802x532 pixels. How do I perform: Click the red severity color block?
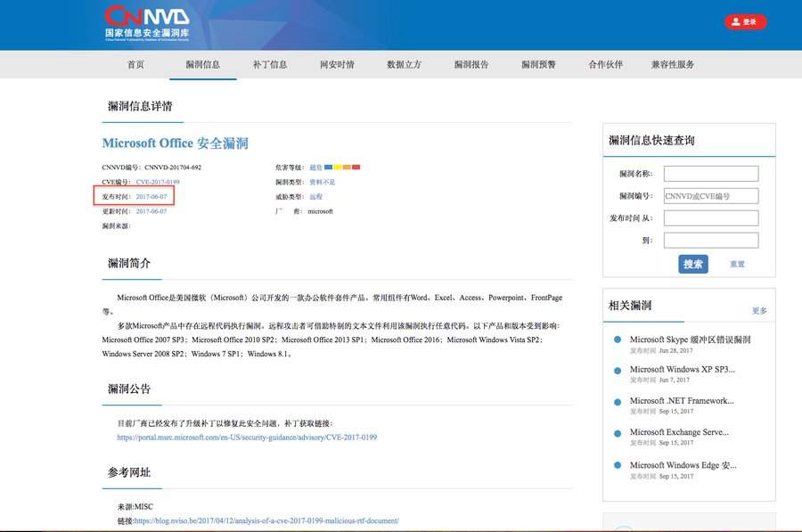click(x=356, y=168)
